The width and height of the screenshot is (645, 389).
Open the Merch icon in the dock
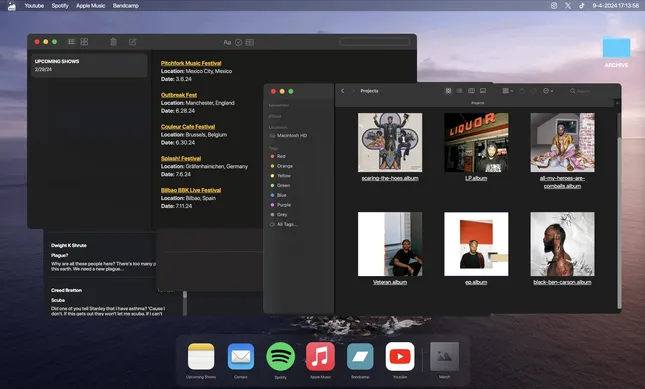(444, 357)
